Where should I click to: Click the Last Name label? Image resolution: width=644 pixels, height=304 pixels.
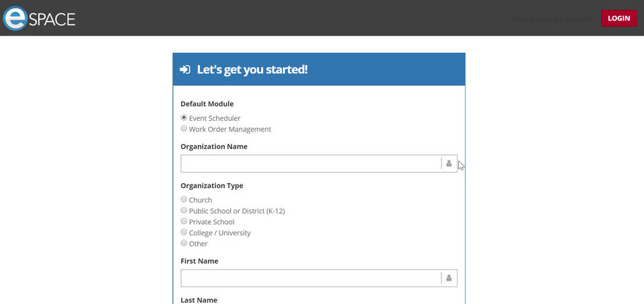pyautogui.click(x=199, y=300)
